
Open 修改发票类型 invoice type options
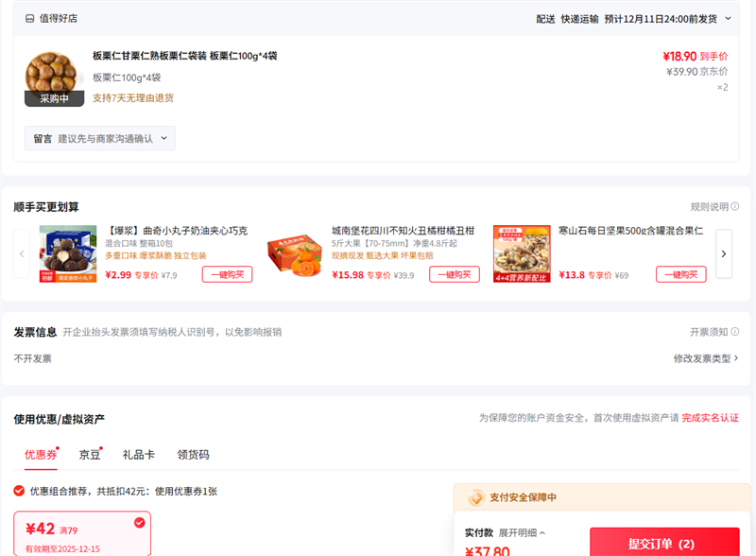[705, 358]
